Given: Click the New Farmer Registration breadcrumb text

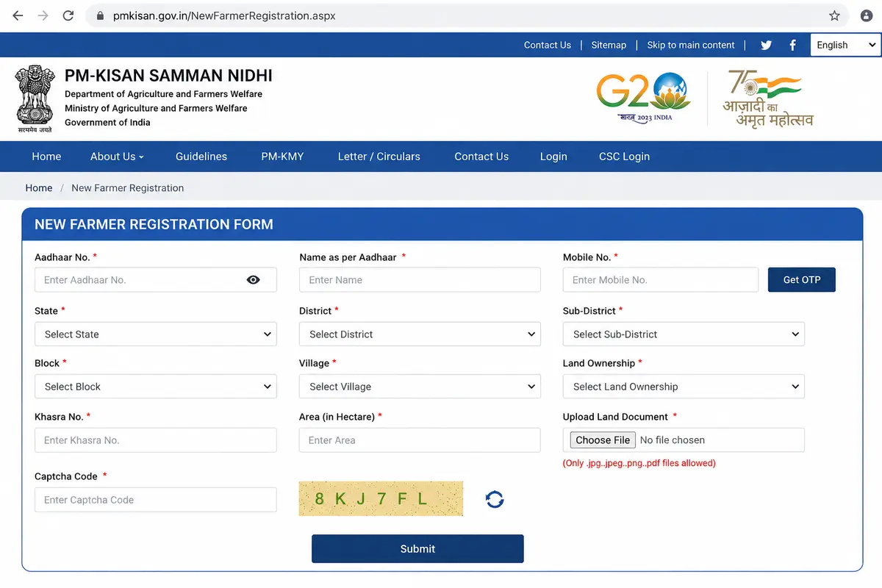Looking at the screenshot, I should (127, 188).
